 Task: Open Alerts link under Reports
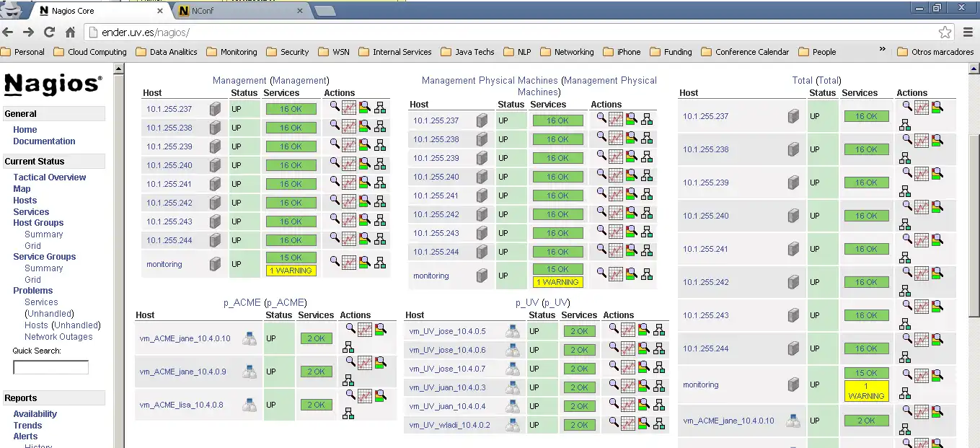click(x=25, y=436)
